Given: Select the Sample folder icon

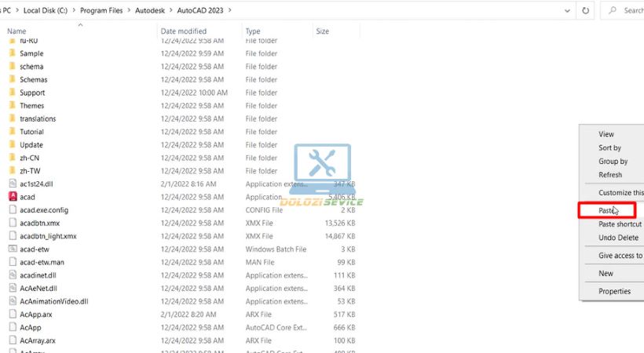Looking at the screenshot, I should point(13,53).
